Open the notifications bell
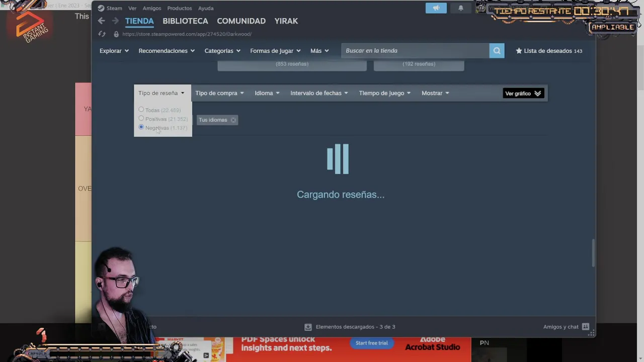The width and height of the screenshot is (644, 362). point(460,8)
